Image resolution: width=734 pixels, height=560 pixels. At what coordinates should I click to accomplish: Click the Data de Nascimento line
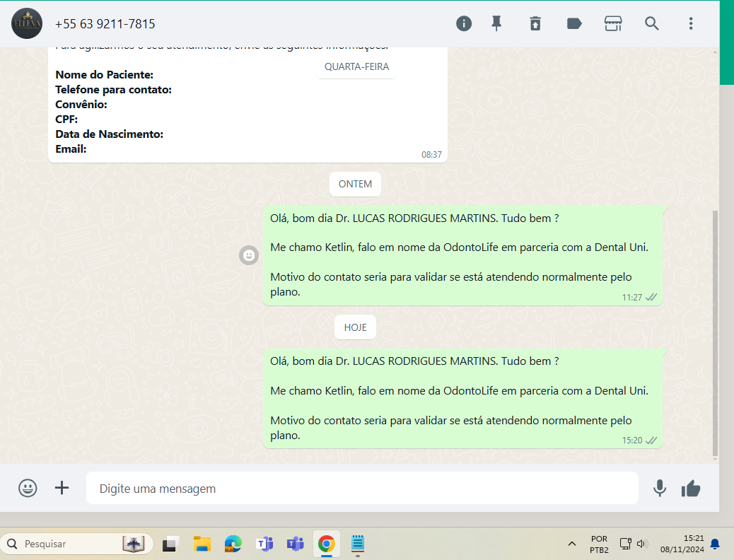(109, 134)
